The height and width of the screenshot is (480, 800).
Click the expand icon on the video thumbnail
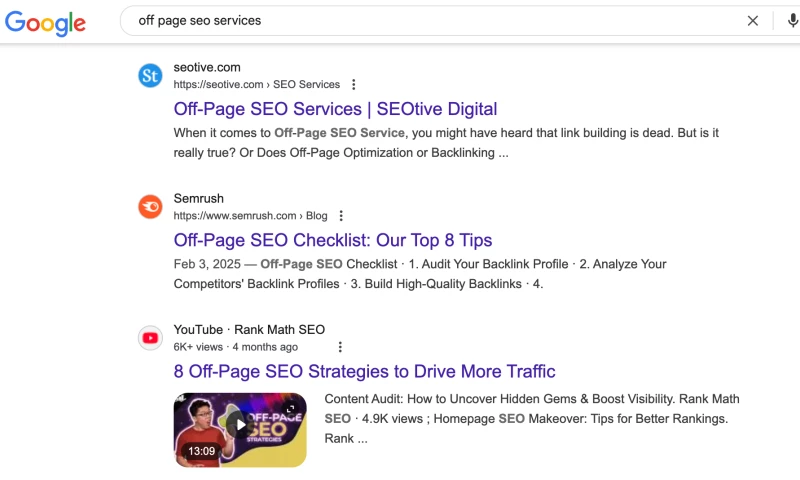pyautogui.click(x=291, y=408)
